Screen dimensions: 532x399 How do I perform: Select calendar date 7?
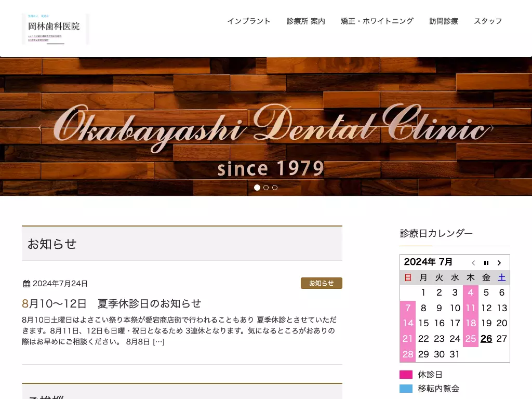(408, 308)
